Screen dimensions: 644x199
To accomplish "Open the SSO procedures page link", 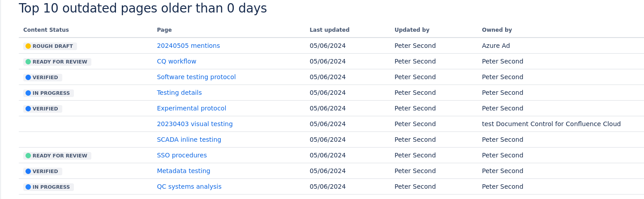I will [x=182, y=155].
